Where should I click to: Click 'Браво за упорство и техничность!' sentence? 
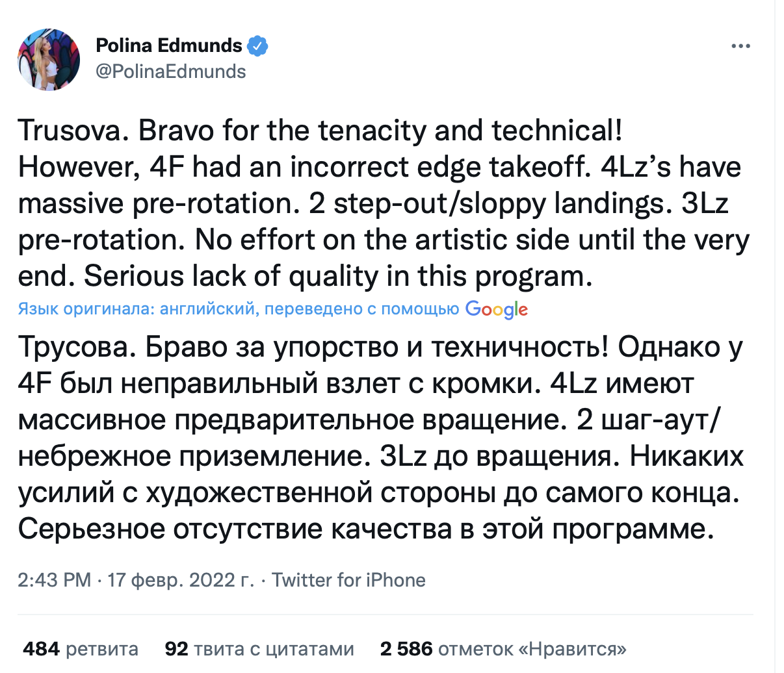pos(377,348)
